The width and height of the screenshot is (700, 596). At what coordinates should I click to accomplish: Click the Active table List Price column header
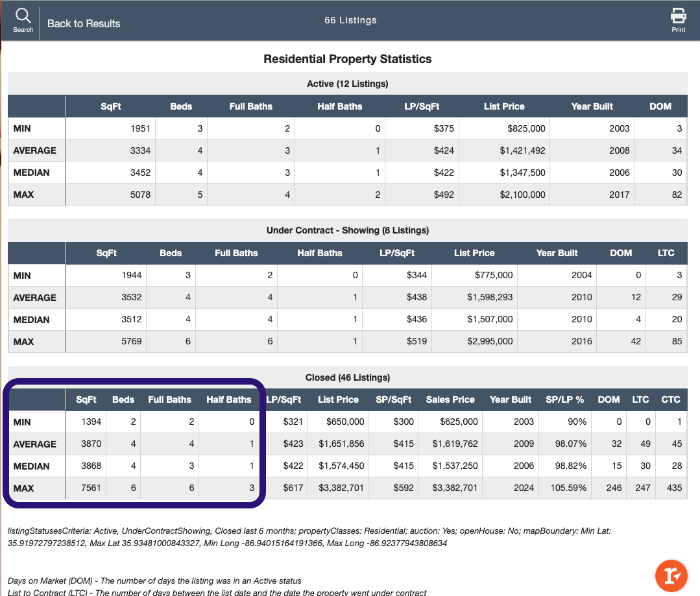click(504, 106)
